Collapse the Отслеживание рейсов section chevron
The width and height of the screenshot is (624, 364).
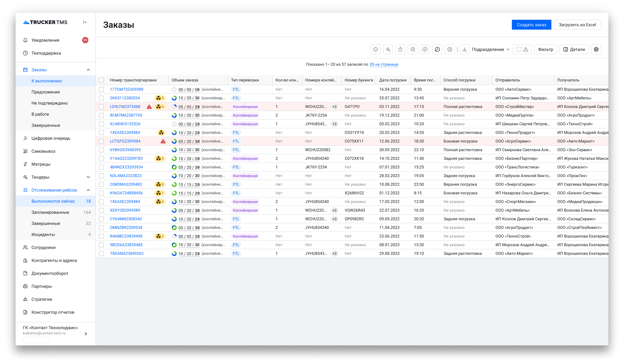click(x=88, y=190)
